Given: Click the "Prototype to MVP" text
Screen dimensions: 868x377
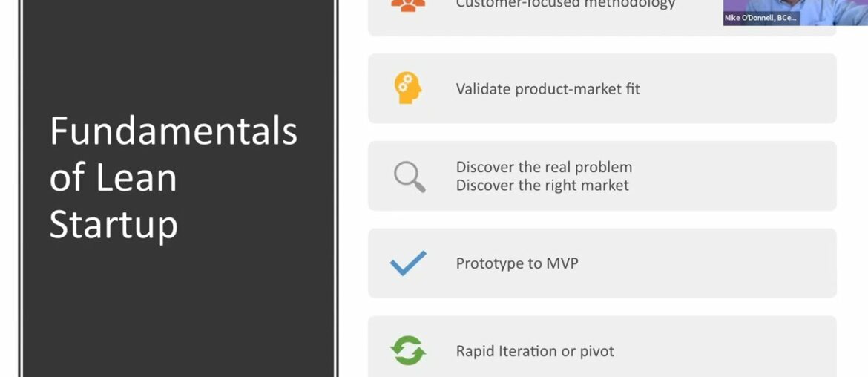Looking at the screenshot, I should click(x=516, y=263).
